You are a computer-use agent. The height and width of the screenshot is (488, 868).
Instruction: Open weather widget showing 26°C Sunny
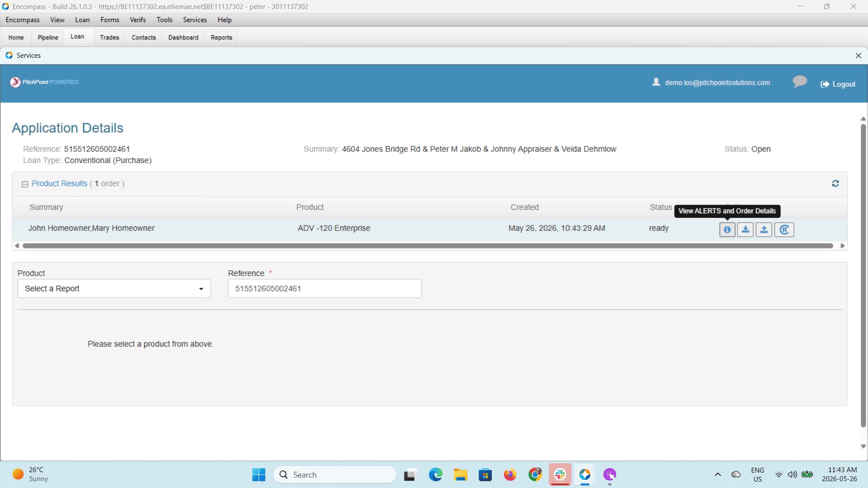(x=31, y=474)
